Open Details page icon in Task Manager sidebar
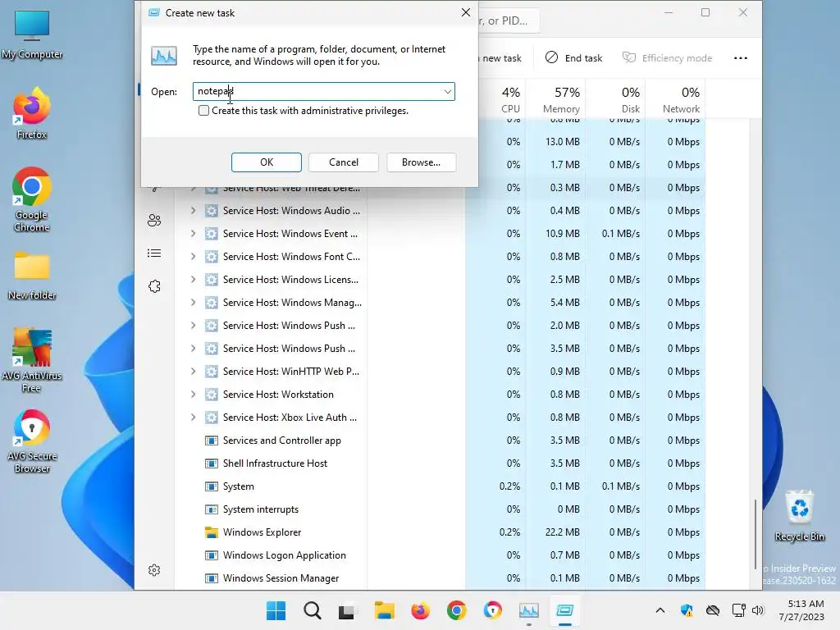Viewport: 840px width, 630px height. pyautogui.click(x=154, y=253)
